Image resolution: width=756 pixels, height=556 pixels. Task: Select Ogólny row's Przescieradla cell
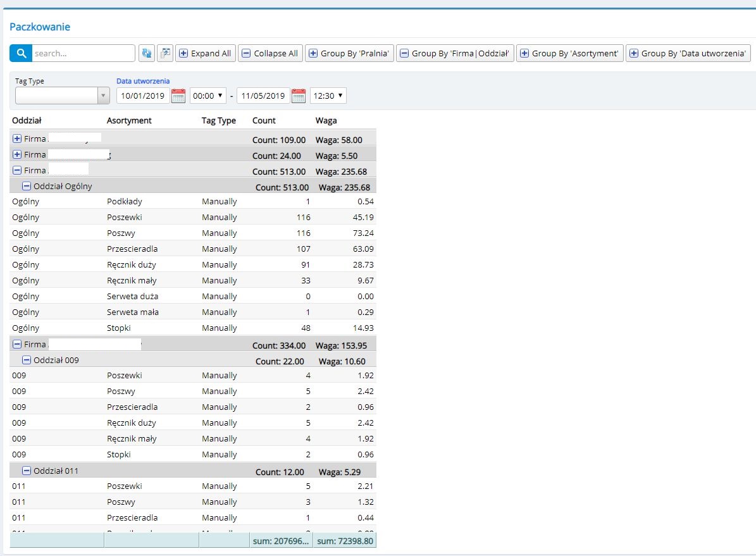(x=132, y=249)
